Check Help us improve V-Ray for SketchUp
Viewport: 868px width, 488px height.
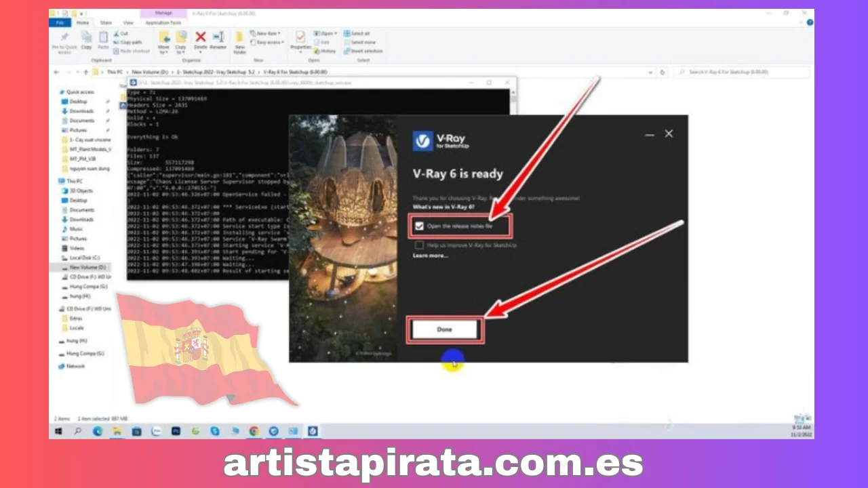tap(419, 245)
